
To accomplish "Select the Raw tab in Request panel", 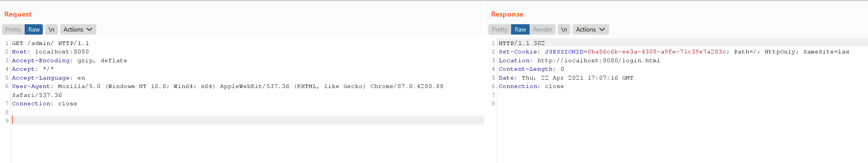I will [x=34, y=30].
